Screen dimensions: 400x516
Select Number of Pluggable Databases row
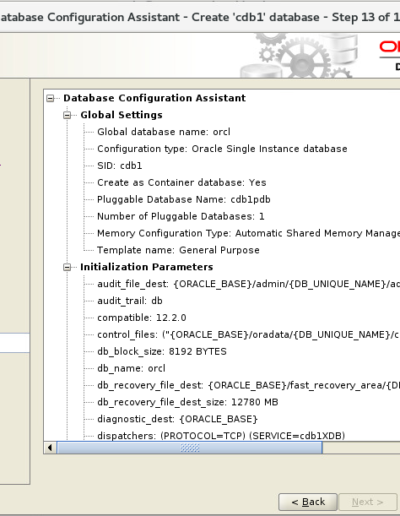(x=181, y=216)
